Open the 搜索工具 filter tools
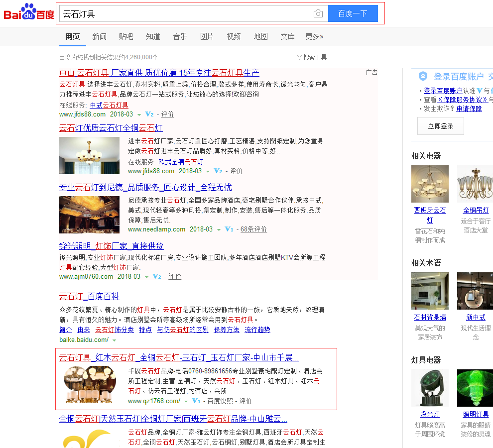This screenshot has height=448, width=493. 312,57
